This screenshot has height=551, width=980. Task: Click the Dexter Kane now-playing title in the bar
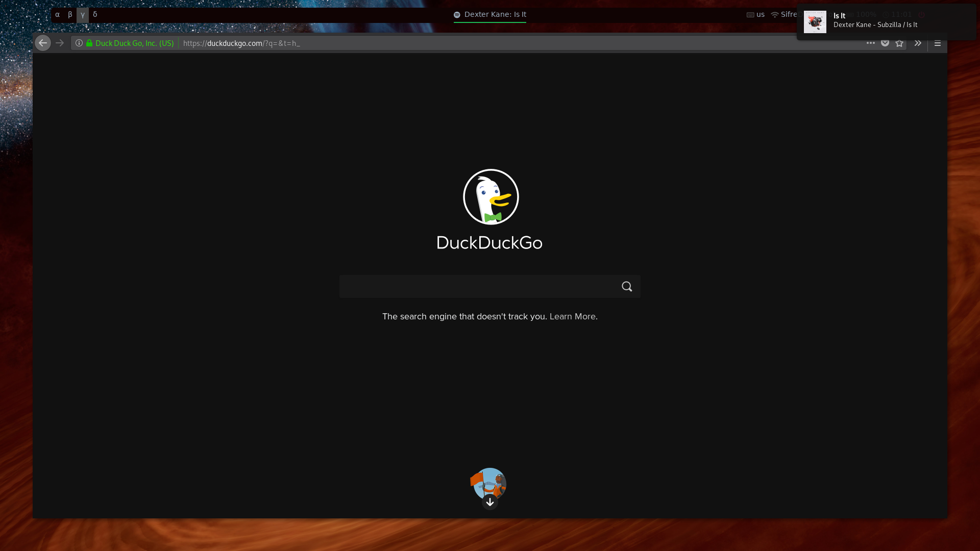pos(495,15)
